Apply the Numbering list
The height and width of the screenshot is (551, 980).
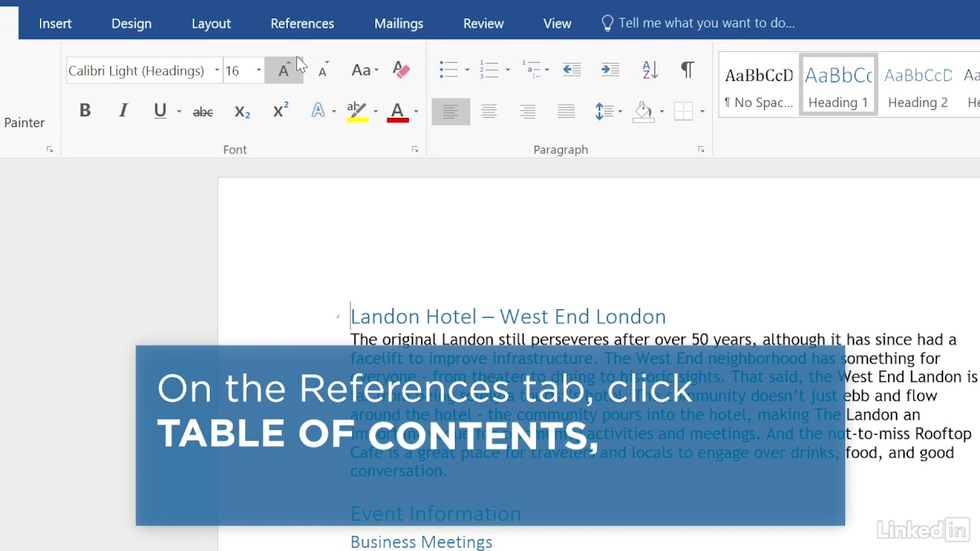pyautogui.click(x=488, y=70)
